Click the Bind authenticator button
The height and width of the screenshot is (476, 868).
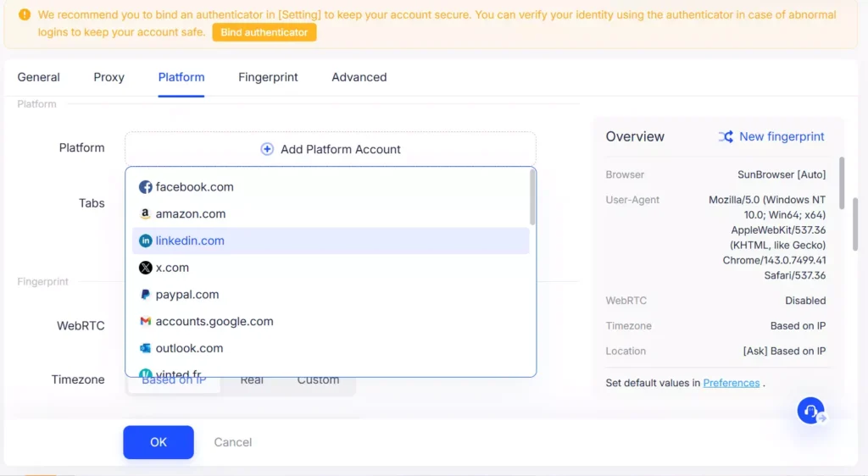tap(264, 32)
